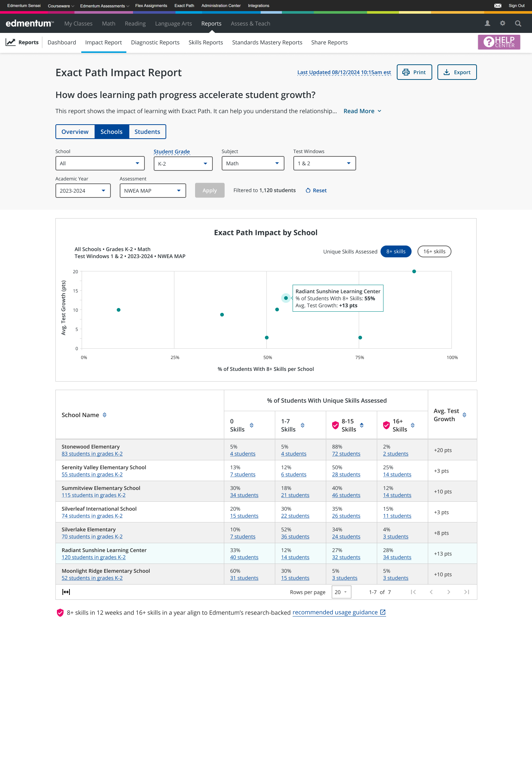Click the Radiant Sunshine data point on chart
This screenshot has height=758, width=532.
[286, 298]
